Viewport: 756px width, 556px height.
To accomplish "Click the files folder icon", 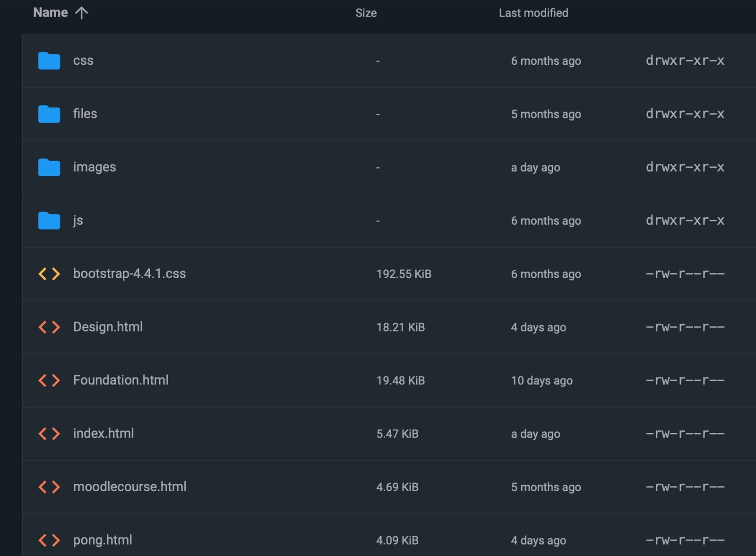I will click(49, 114).
